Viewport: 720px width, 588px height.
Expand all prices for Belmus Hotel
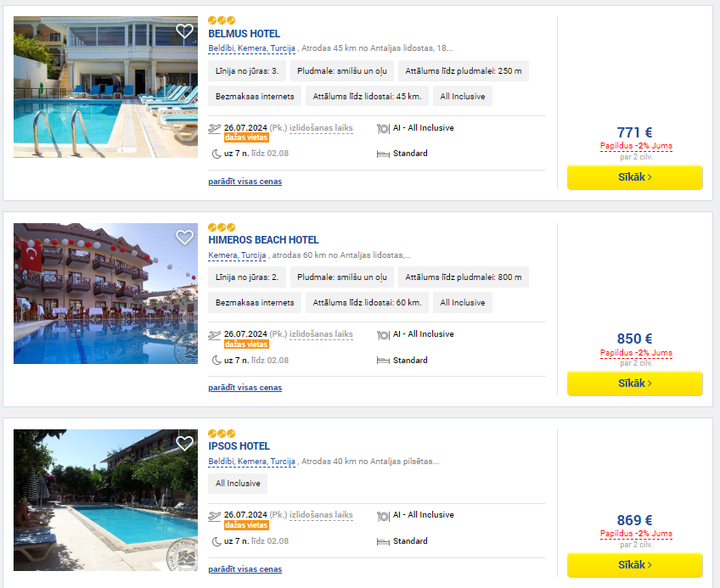[x=245, y=182]
